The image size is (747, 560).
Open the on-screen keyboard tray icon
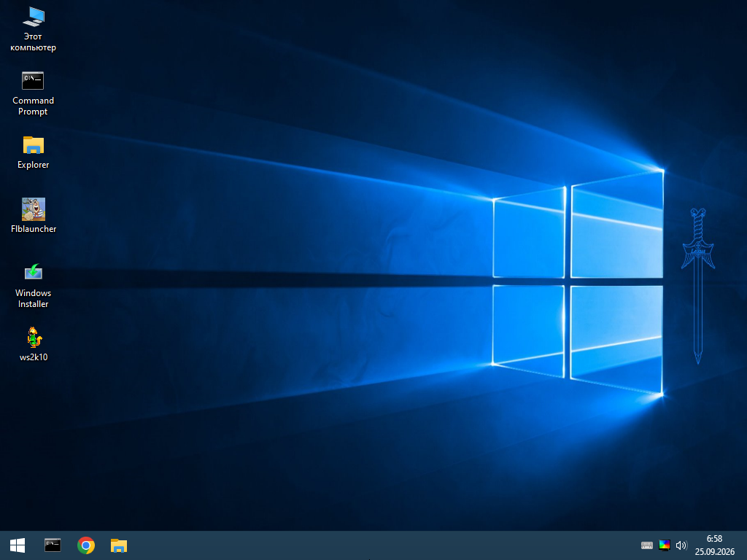[x=647, y=545]
